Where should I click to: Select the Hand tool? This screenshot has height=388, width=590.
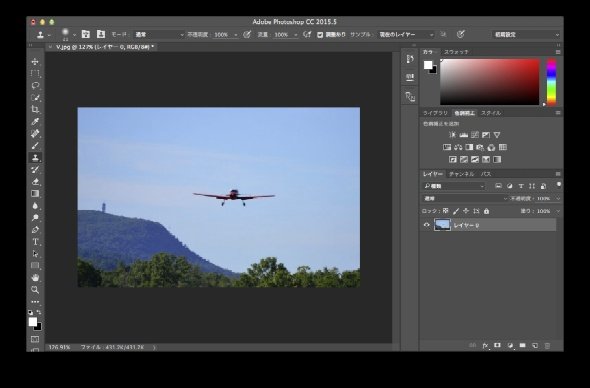35,278
